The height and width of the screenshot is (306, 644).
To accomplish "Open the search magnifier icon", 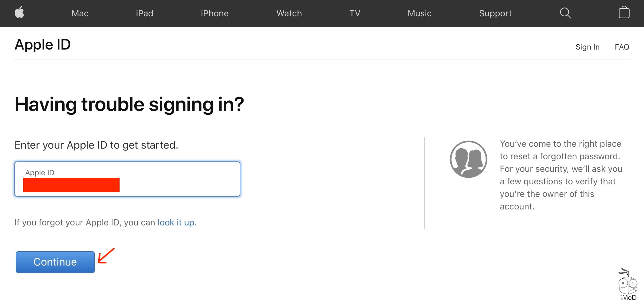I will pyautogui.click(x=565, y=13).
